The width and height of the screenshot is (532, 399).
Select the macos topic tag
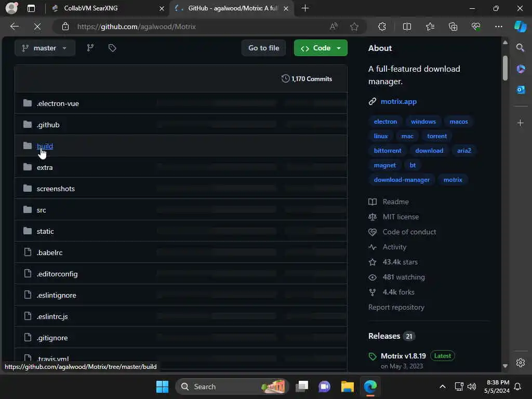(x=459, y=122)
